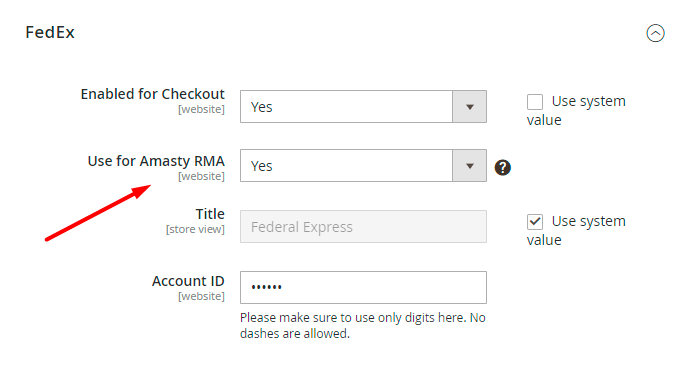Focus the Account ID password field
Viewport: 685px width, 365px height.
(363, 287)
